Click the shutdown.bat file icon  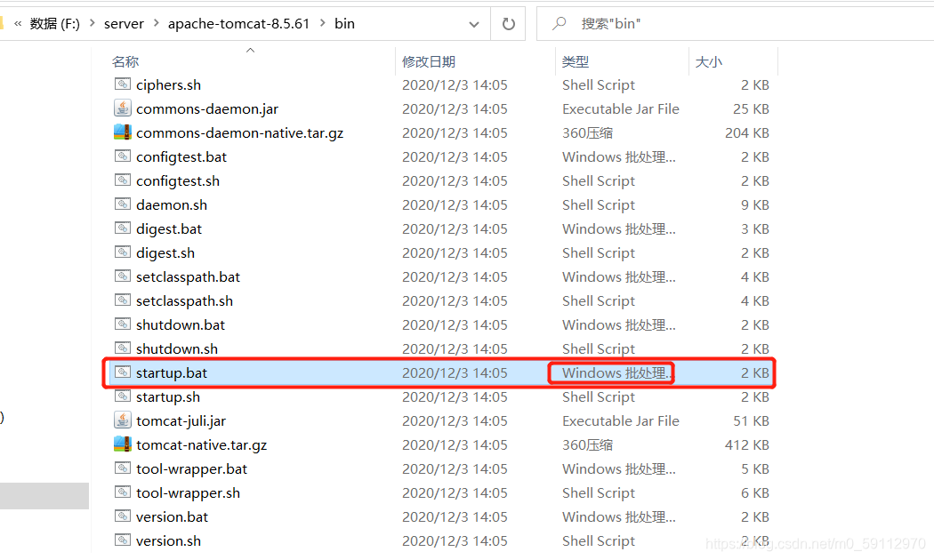(x=123, y=324)
